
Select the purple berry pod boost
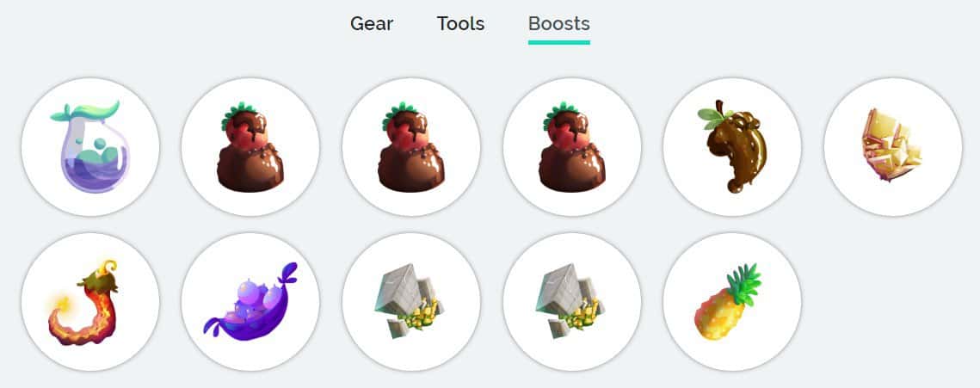[x=250, y=302]
